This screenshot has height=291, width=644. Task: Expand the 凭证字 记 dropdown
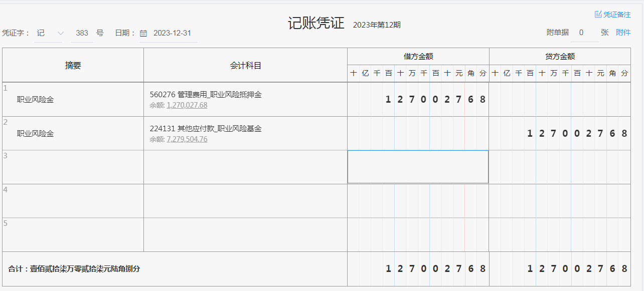(x=60, y=33)
